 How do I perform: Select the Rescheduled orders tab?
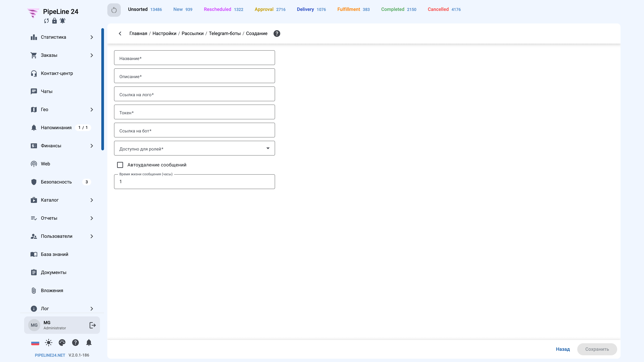coord(224,9)
